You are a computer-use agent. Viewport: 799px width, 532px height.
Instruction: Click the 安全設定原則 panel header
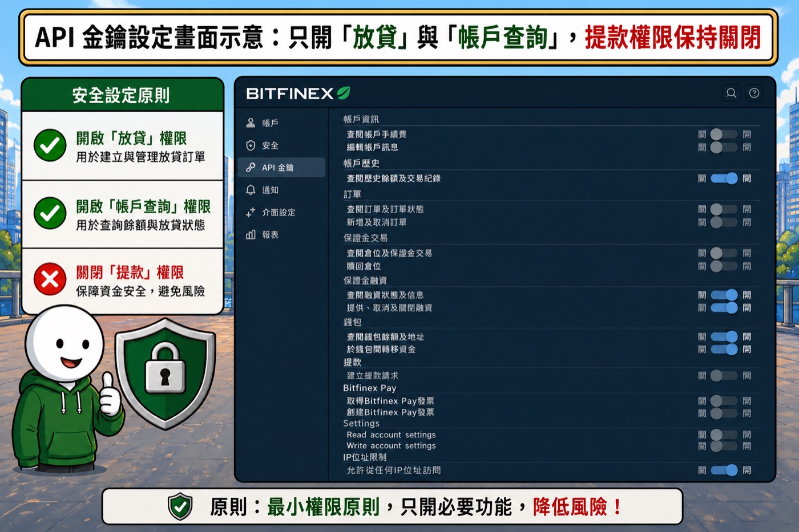(122, 95)
